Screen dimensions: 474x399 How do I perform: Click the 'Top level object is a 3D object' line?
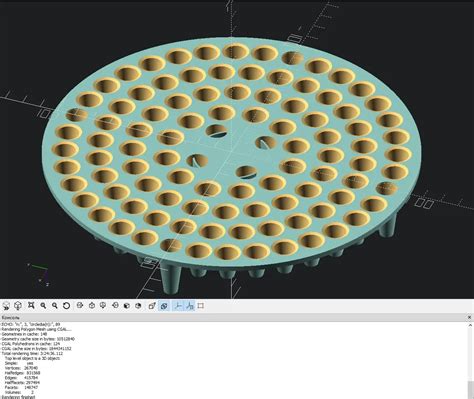pyautogui.click(x=32, y=358)
